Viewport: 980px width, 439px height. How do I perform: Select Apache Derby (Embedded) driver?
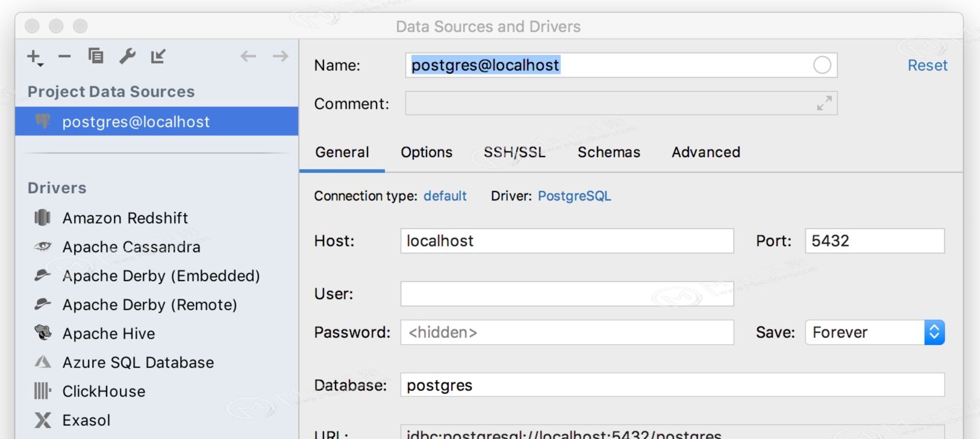(161, 275)
